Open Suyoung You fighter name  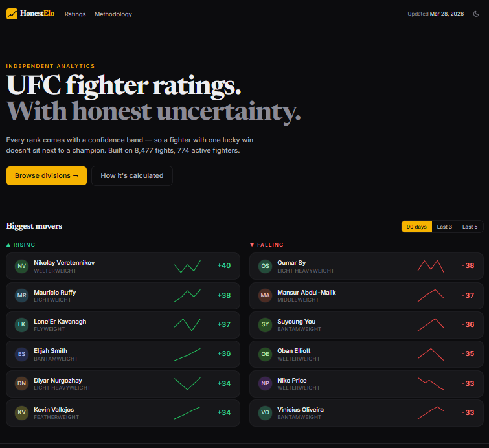(x=296, y=321)
